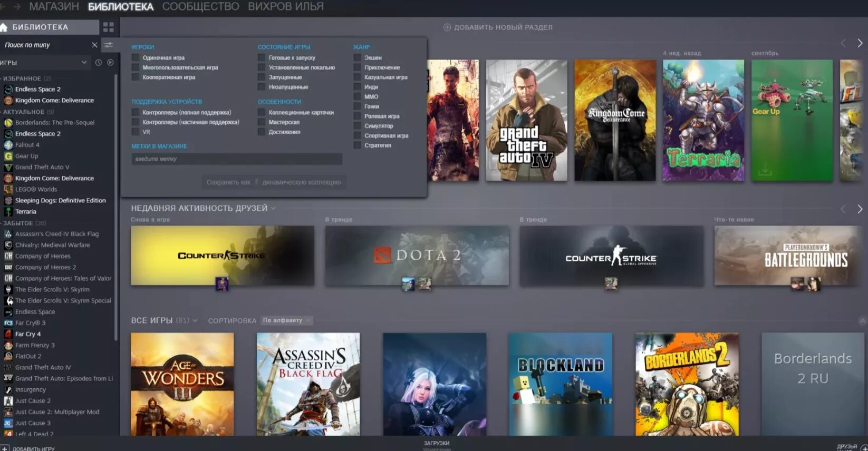The height and width of the screenshot is (451, 868).
Task: Click Just Cause 3 sidebar icon
Action: point(8,423)
